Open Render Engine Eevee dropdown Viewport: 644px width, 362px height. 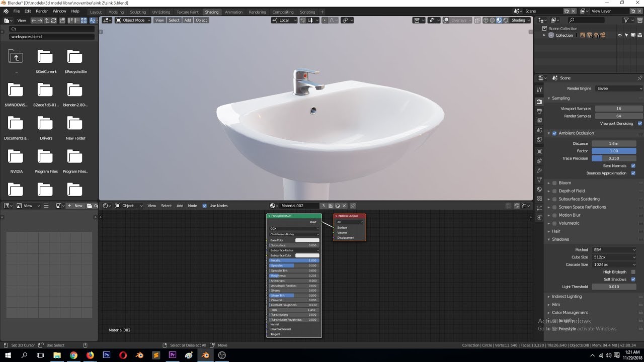(619, 88)
